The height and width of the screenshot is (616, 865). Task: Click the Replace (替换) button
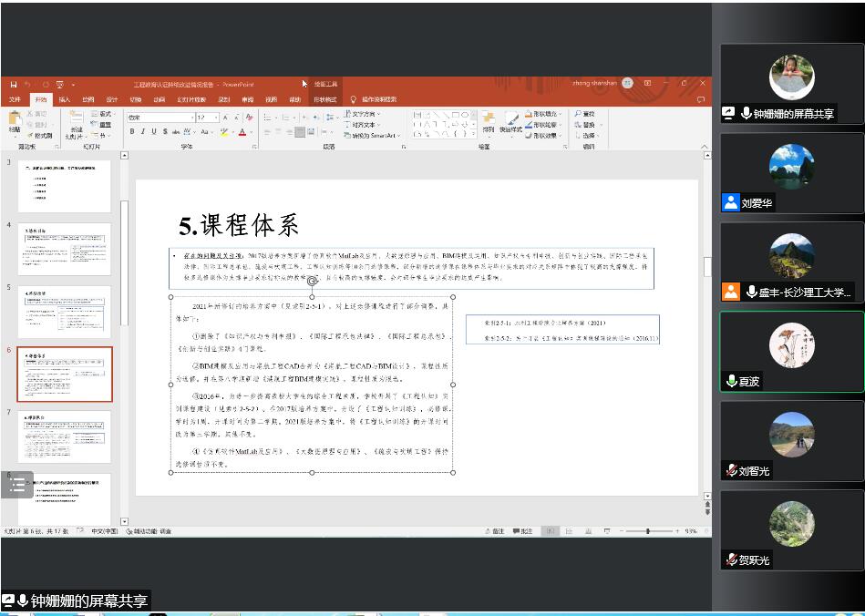(x=584, y=125)
